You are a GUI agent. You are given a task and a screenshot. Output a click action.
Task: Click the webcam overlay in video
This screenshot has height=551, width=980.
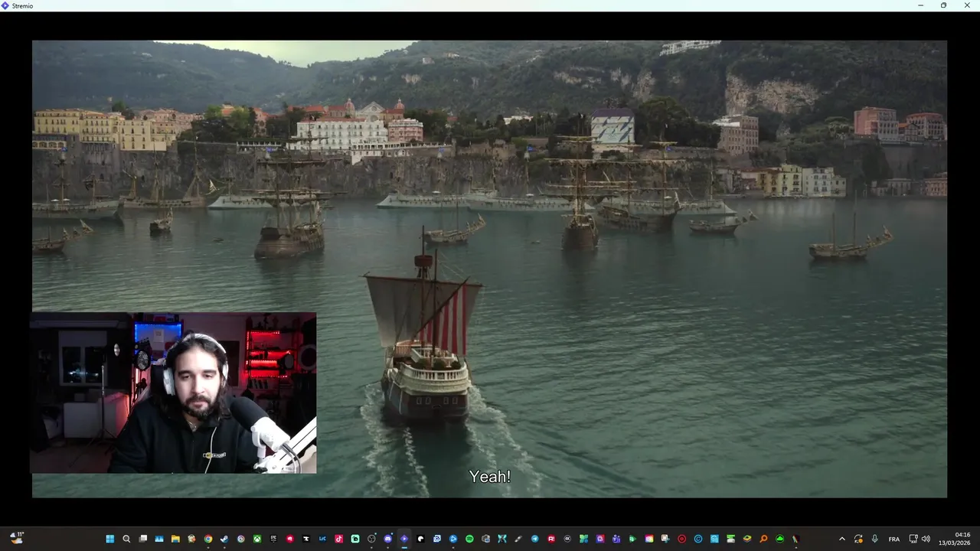coord(173,393)
